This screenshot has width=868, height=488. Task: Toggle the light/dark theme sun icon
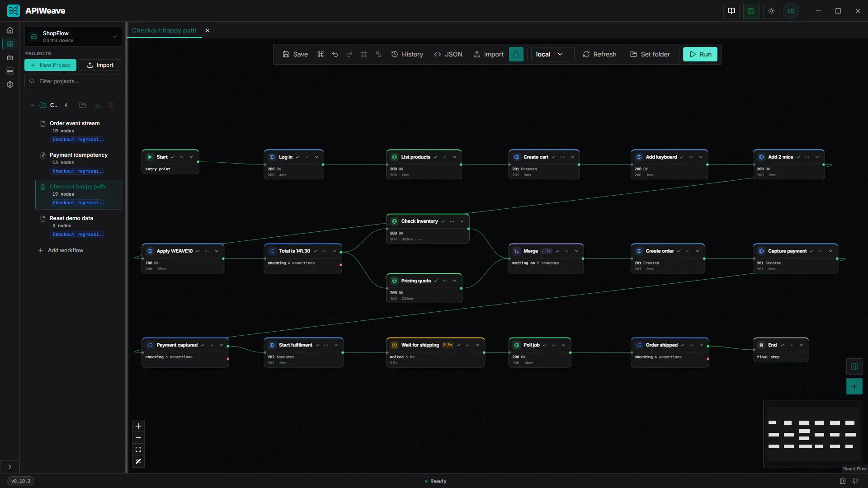coord(771,11)
